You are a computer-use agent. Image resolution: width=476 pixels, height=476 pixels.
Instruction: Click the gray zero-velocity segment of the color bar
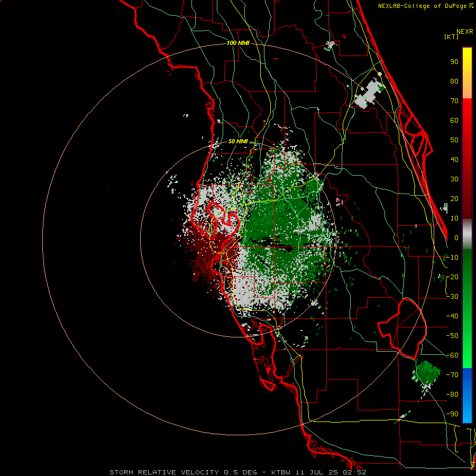click(467, 234)
